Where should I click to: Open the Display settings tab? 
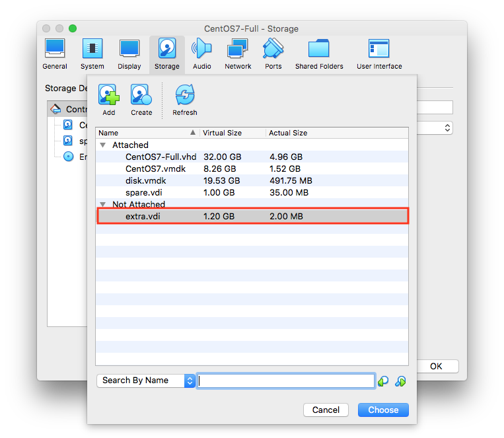[129, 54]
